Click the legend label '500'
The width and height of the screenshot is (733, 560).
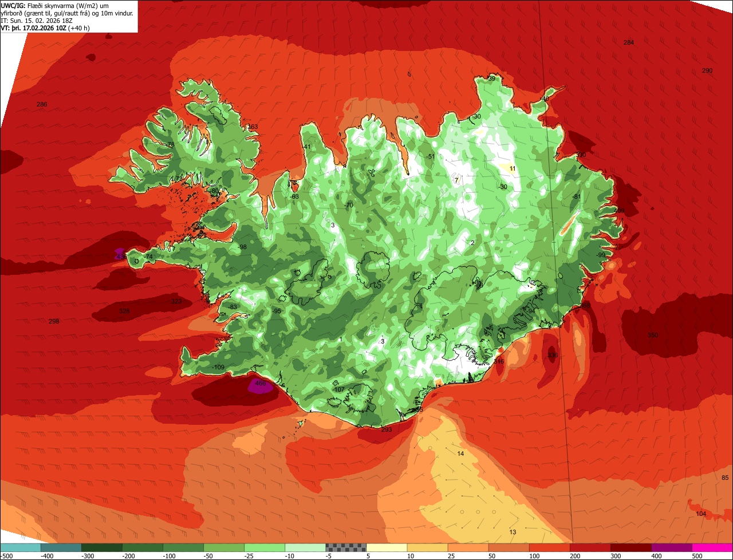point(697,556)
